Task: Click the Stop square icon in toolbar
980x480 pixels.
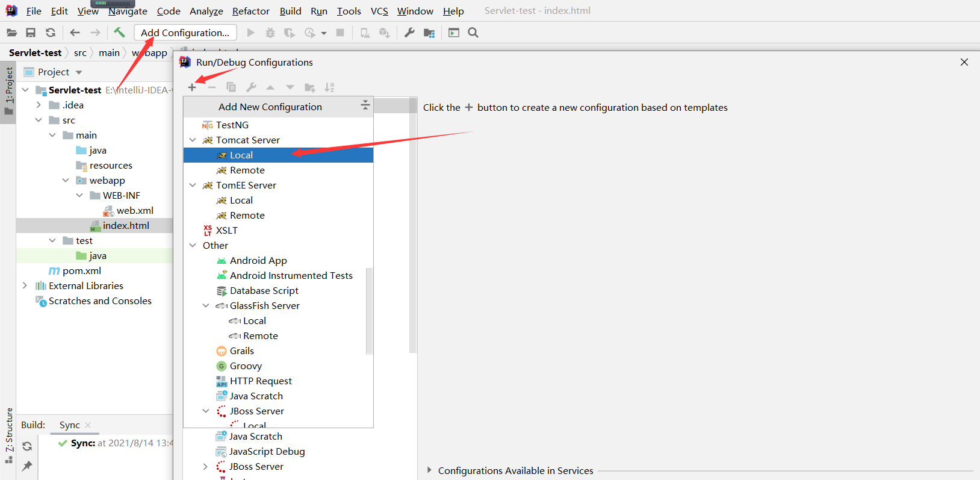Action: [x=340, y=33]
